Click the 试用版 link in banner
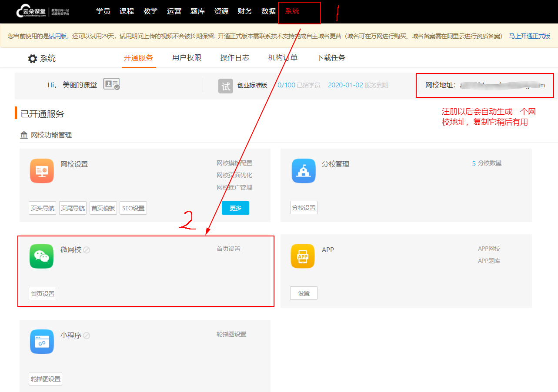This screenshot has width=558, height=392. [x=58, y=36]
